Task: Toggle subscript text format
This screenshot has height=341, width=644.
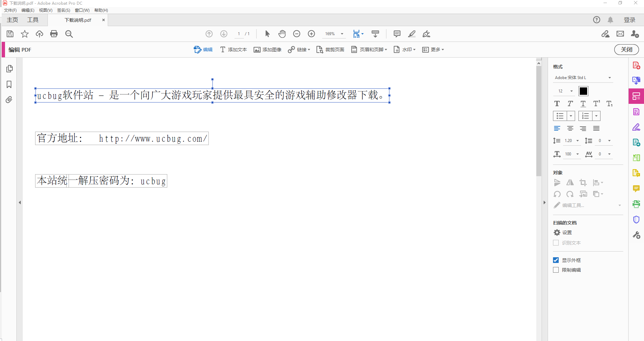Action: coord(610,104)
